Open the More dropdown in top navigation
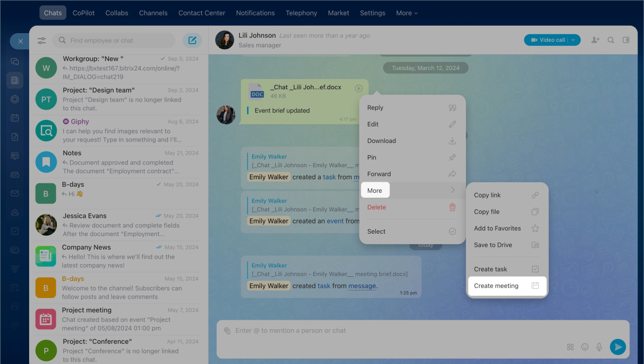The width and height of the screenshot is (644, 364). pos(407,13)
